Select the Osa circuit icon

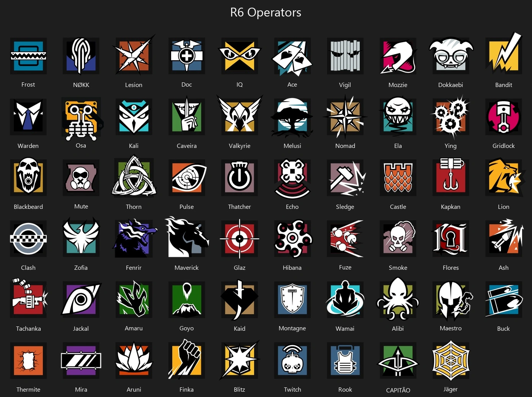pos(81,118)
